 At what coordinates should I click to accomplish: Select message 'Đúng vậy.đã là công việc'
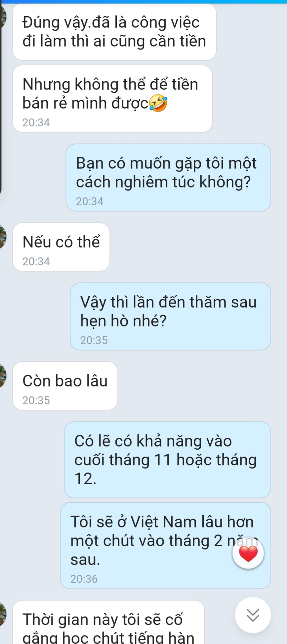pos(114,32)
